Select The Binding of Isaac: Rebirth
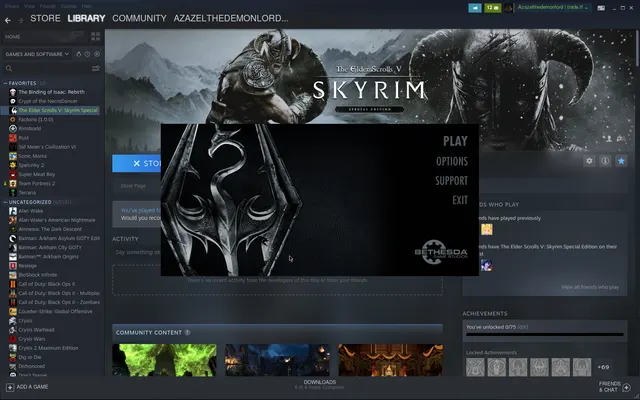The image size is (640, 400). coord(51,92)
